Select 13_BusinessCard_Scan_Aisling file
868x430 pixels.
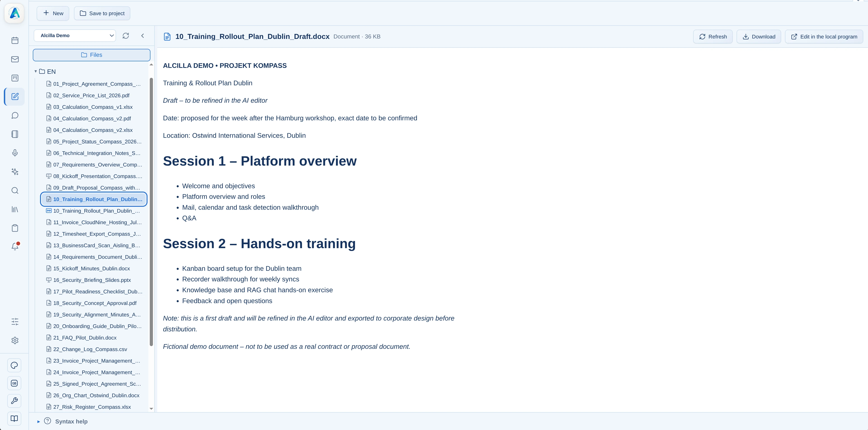pyautogui.click(x=94, y=245)
